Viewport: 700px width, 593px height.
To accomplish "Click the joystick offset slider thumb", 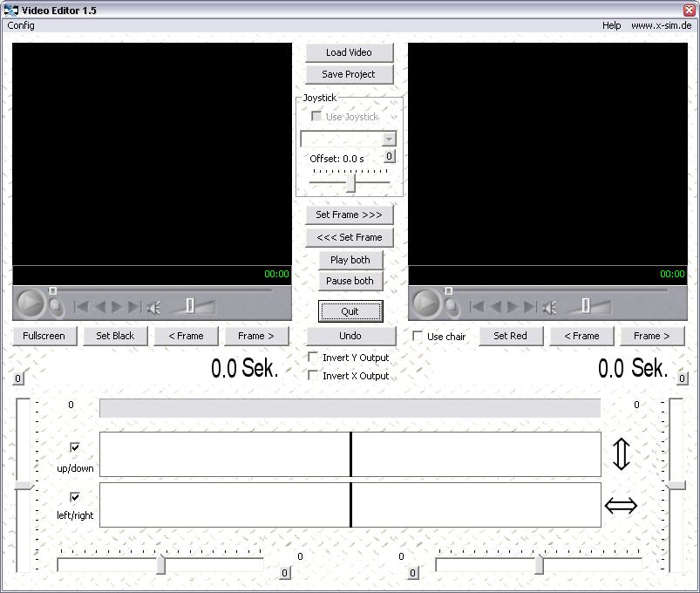I will (351, 183).
